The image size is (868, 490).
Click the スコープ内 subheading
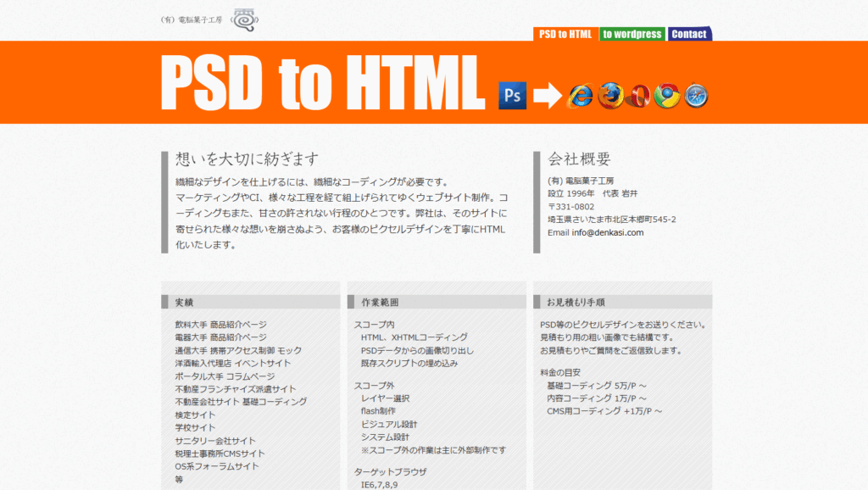(x=374, y=325)
